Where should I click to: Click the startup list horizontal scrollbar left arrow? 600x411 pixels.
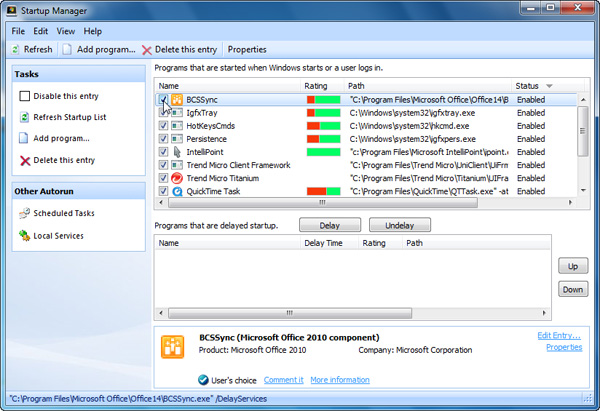pyautogui.click(x=161, y=202)
